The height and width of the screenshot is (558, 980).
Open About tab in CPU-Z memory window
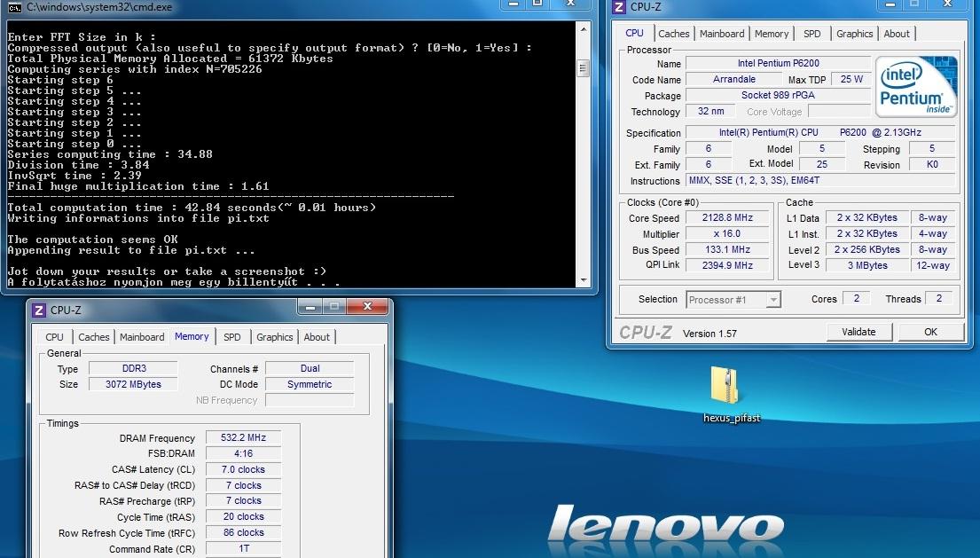coord(317,337)
